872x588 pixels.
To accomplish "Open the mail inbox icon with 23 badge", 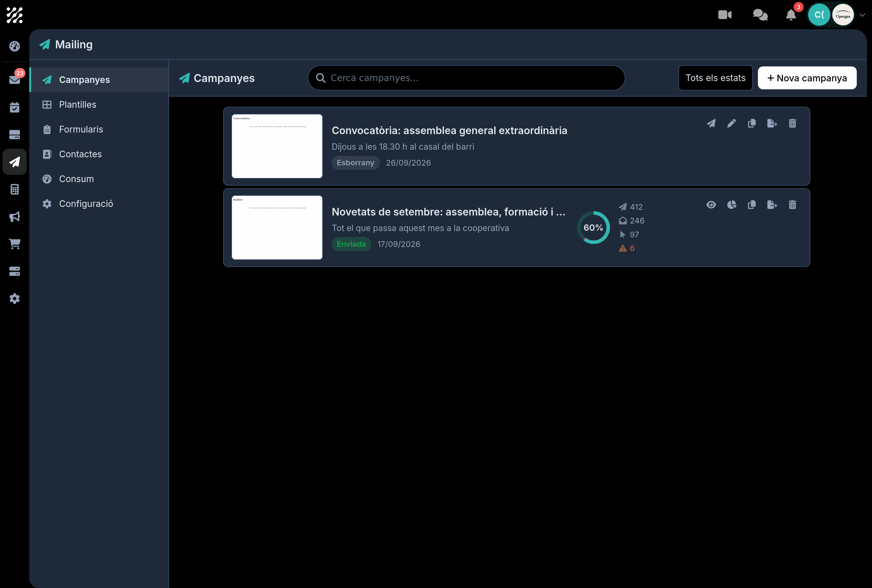I will coord(14,79).
